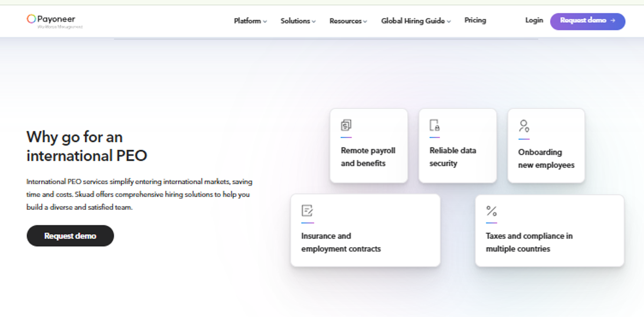This screenshot has height=317, width=644.
Task: Select the Onboarding new employees card
Action: coord(546,146)
